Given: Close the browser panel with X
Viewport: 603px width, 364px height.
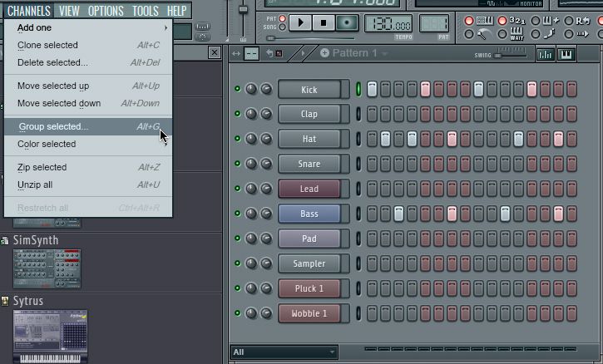Looking at the screenshot, I should tap(215, 52).
